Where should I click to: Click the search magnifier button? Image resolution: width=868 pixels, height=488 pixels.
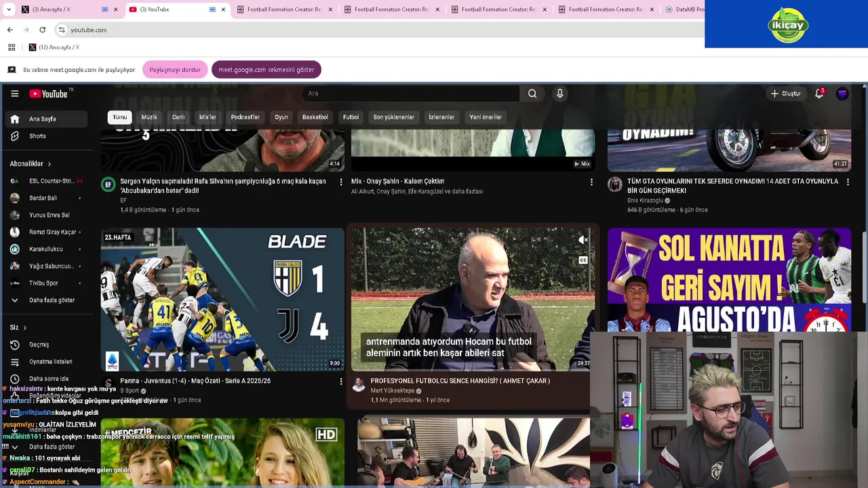coord(532,94)
